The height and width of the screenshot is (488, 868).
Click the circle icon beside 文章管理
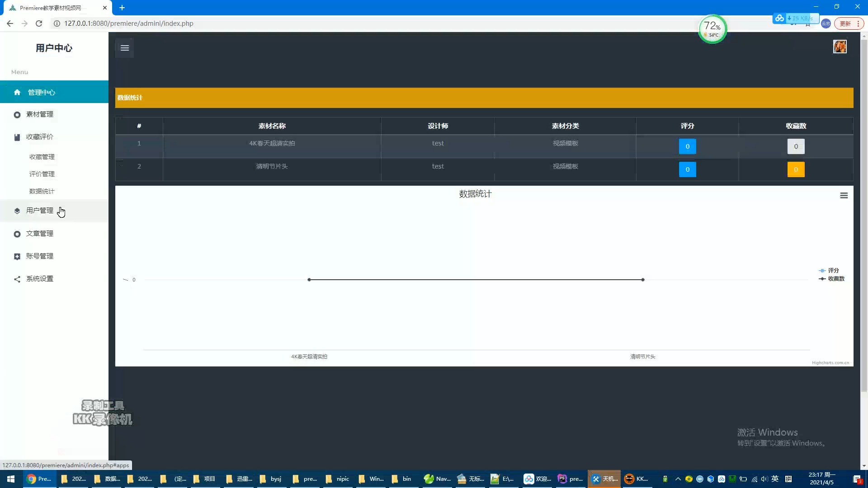click(x=17, y=234)
